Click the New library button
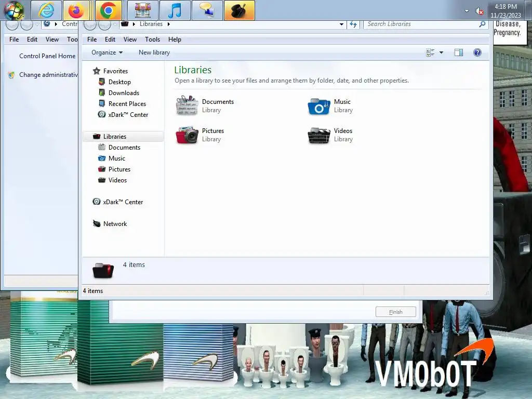This screenshot has height=399, width=532. 154,52
